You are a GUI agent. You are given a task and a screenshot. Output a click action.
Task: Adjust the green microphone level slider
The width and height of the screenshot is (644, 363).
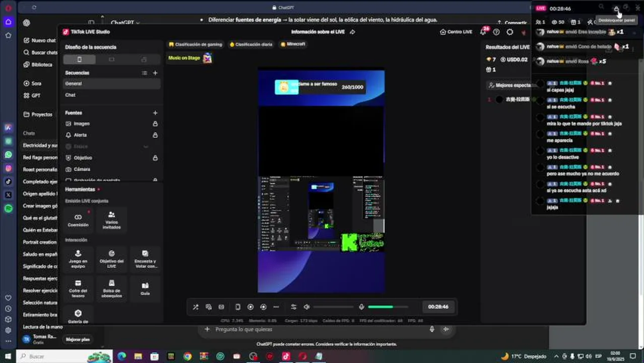[387, 307]
